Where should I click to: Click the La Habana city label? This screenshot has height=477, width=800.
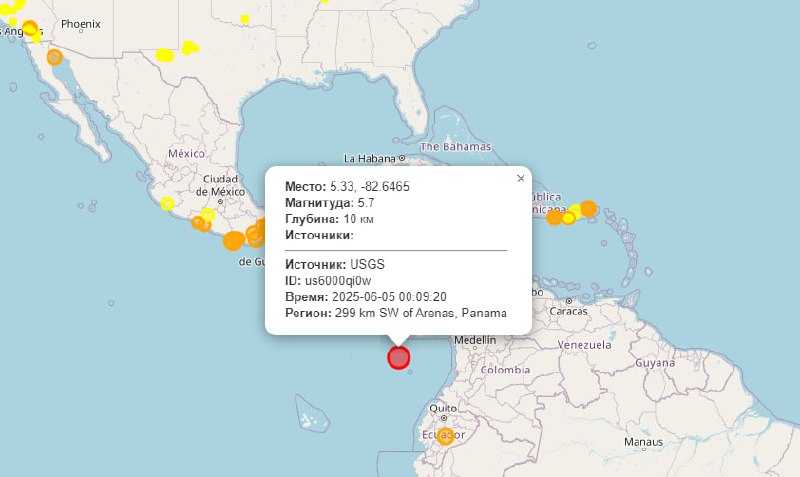point(370,159)
